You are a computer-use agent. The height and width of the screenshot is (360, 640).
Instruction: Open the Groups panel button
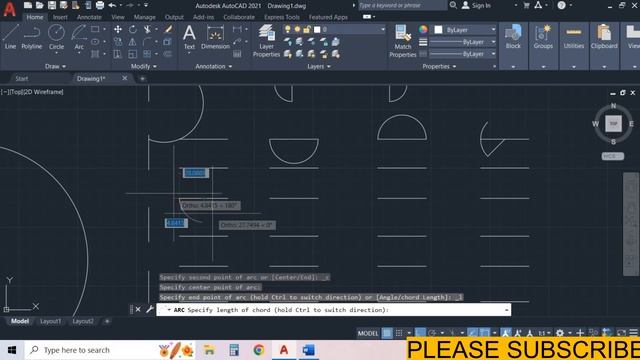(543, 37)
